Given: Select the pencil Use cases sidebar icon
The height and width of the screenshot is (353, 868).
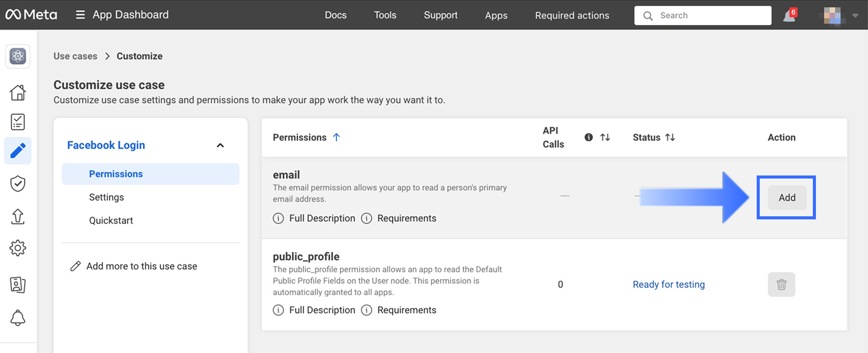Looking at the screenshot, I should (x=18, y=151).
